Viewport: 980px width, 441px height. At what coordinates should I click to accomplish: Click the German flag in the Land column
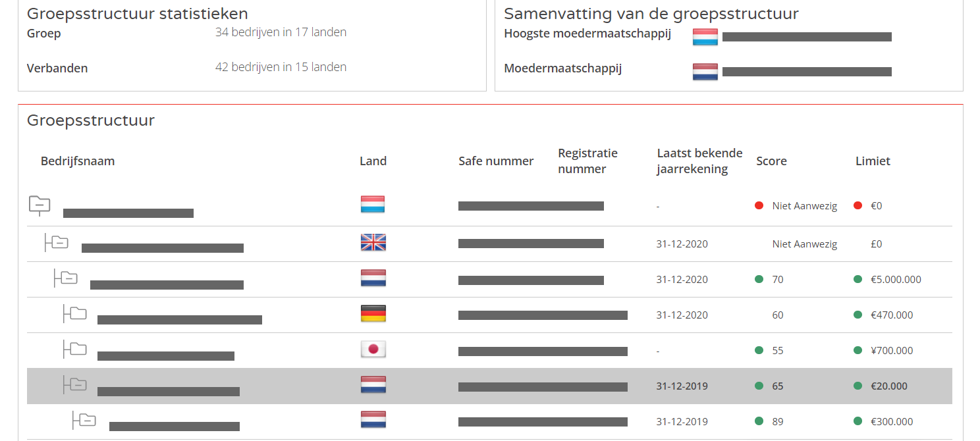click(373, 314)
